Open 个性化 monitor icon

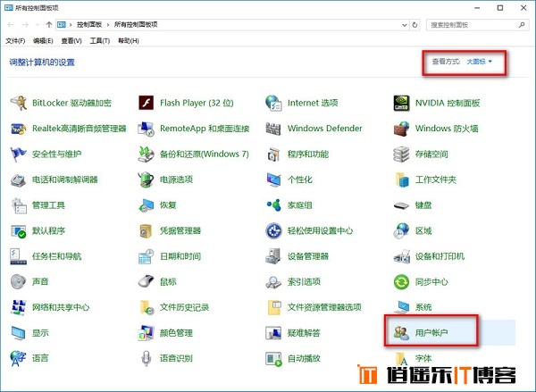click(273, 179)
